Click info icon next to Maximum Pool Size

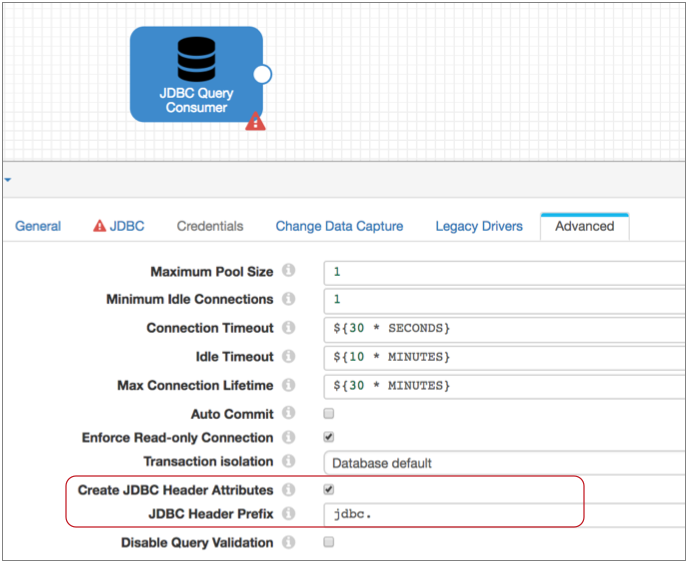(x=288, y=271)
